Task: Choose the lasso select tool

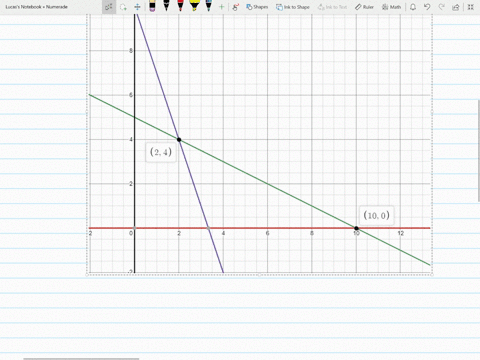Action: (x=123, y=7)
